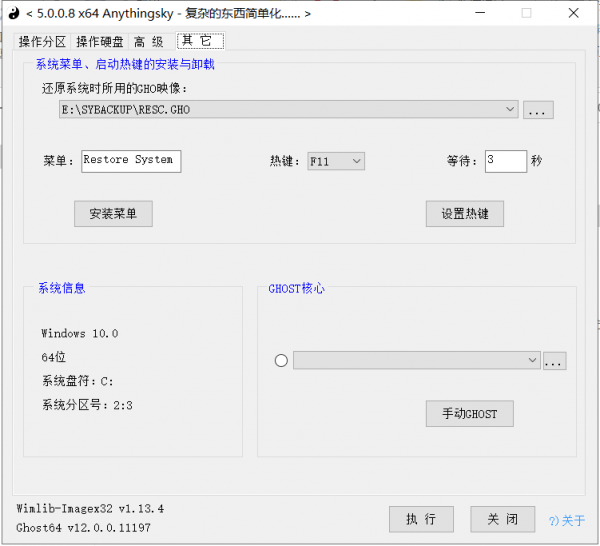
Task: Click the 安装菜单 button
Action: tap(113, 214)
